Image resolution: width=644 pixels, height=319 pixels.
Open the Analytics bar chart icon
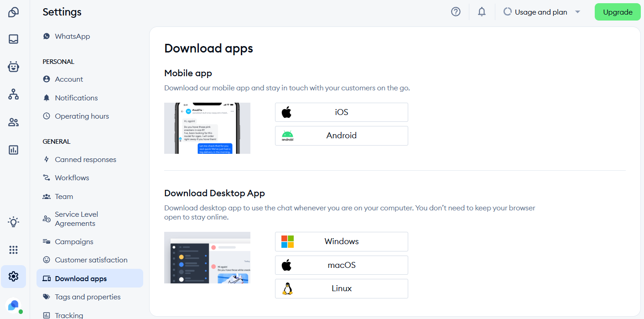14,150
